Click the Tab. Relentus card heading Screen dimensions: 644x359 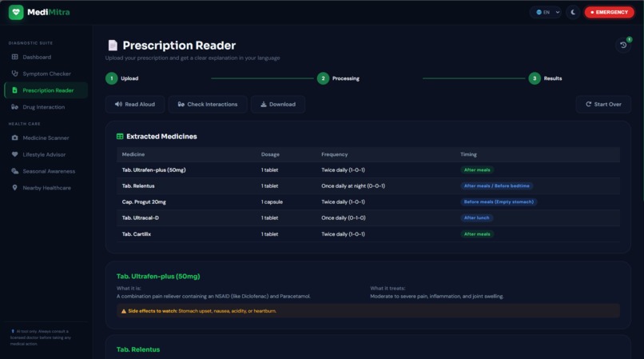138,349
